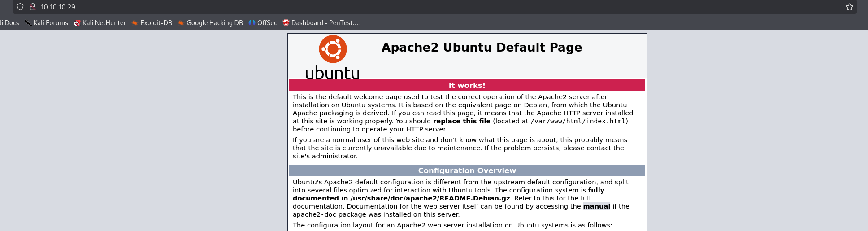Click the /var/www/html/index.html path text
This screenshot has width=868, height=231.
pos(578,121)
